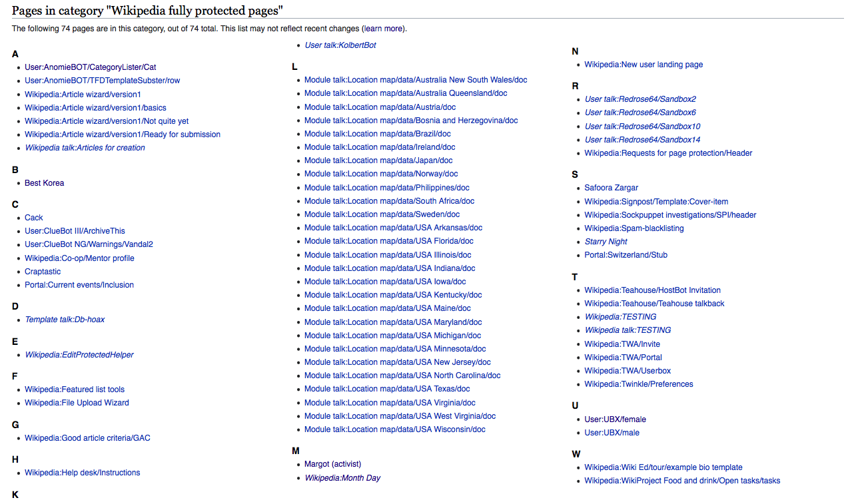The image size is (850, 504).
Task: Open User:AnomieBOT/CategoryLister/Cat page
Action: (x=90, y=67)
